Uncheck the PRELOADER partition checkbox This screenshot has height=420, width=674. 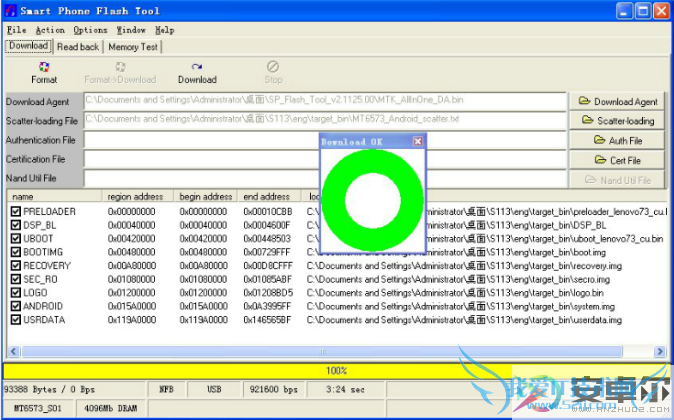[15, 212]
